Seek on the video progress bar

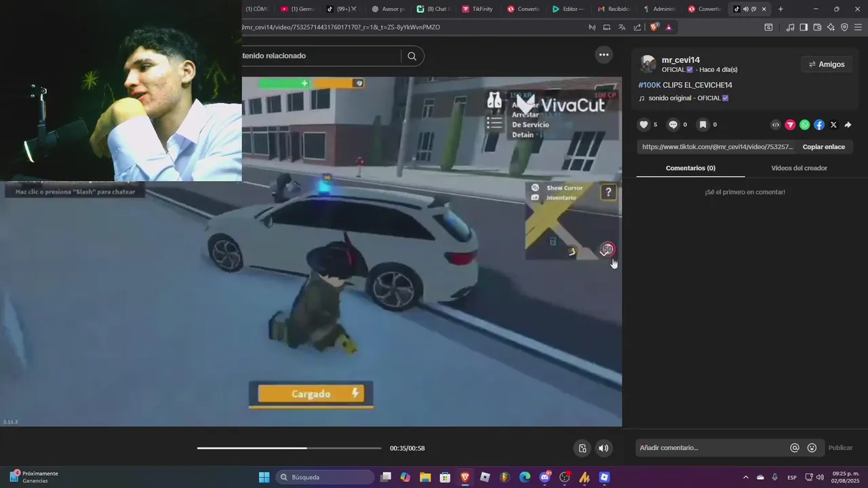pos(289,448)
